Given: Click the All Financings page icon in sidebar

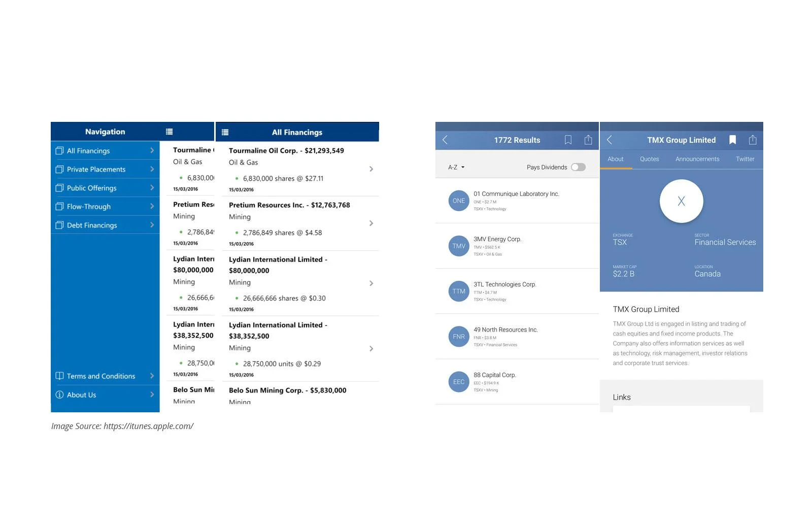Looking at the screenshot, I should coord(59,151).
